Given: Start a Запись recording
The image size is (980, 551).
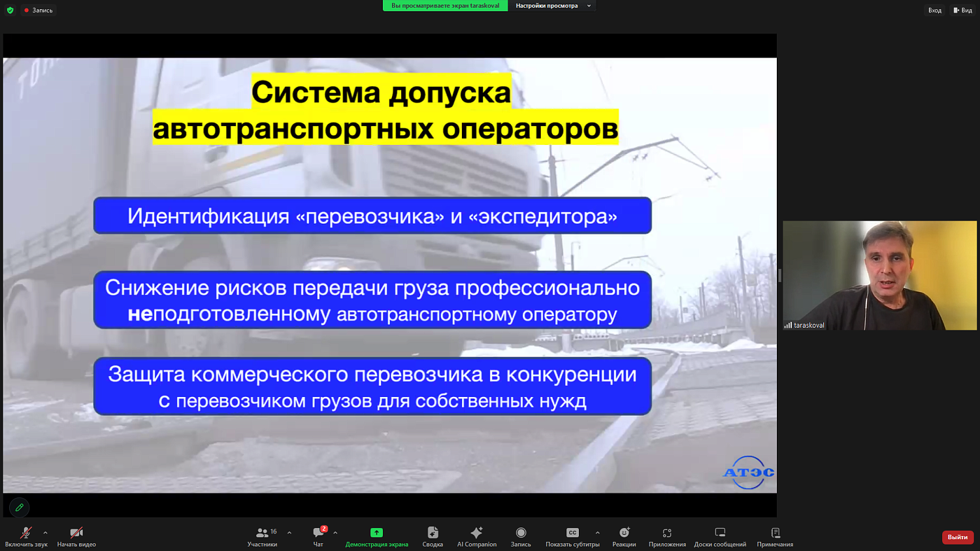Looking at the screenshot, I should [521, 535].
